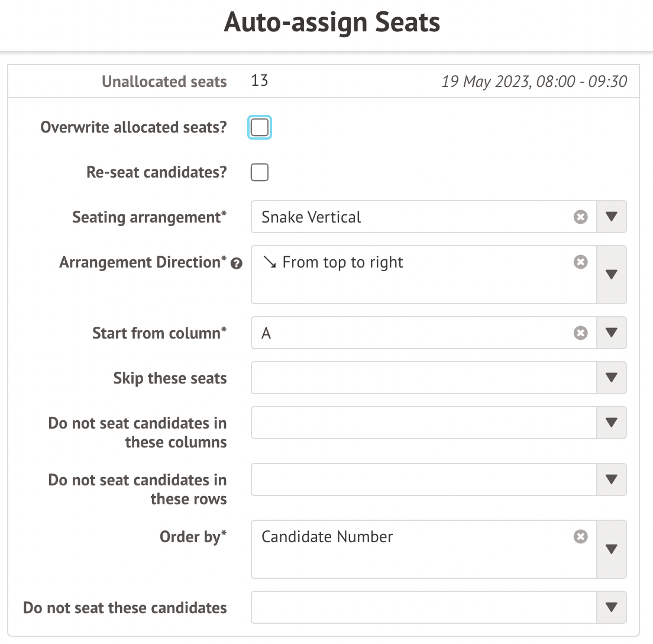Image resolution: width=653 pixels, height=644 pixels.
Task: Open the Start from column dropdown arrow
Action: [612, 333]
